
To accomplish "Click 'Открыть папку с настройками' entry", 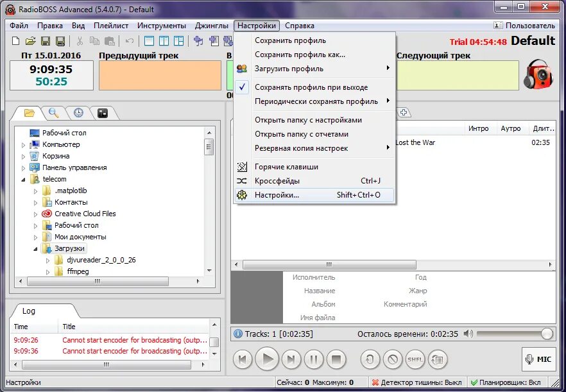I will click(314, 120).
